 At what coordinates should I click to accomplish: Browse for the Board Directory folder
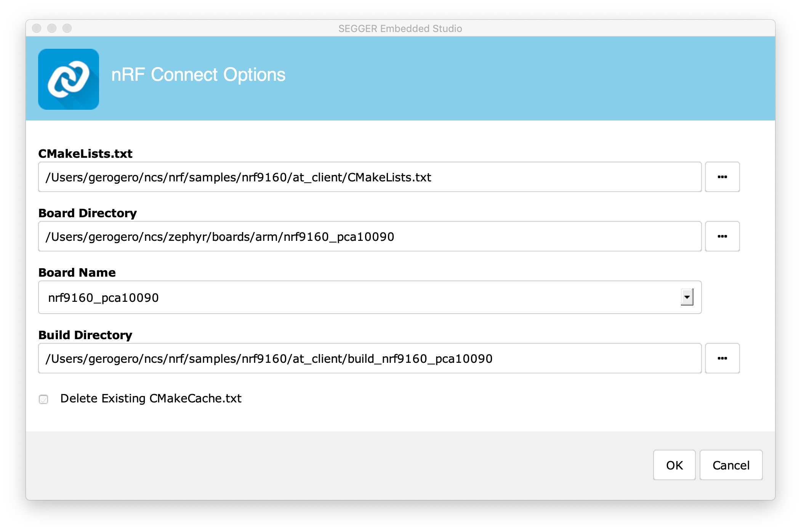[722, 236]
